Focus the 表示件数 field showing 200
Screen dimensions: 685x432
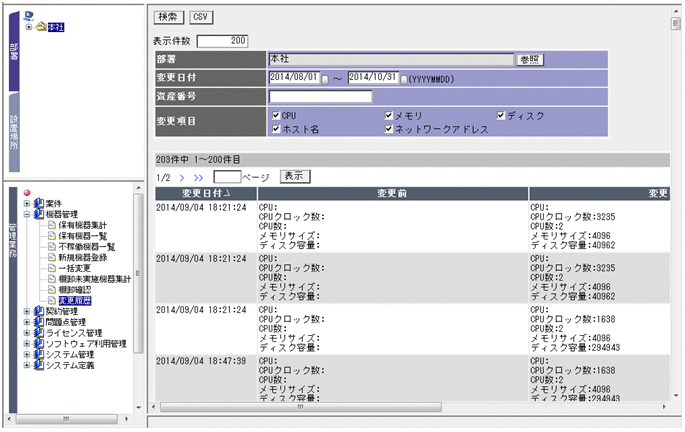click(222, 41)
